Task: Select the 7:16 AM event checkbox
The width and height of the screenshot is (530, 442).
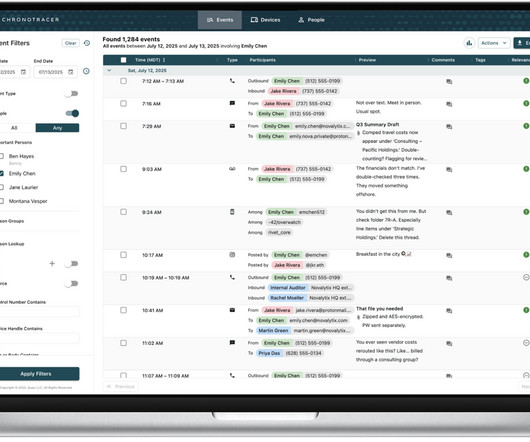Action: point(123,103)
